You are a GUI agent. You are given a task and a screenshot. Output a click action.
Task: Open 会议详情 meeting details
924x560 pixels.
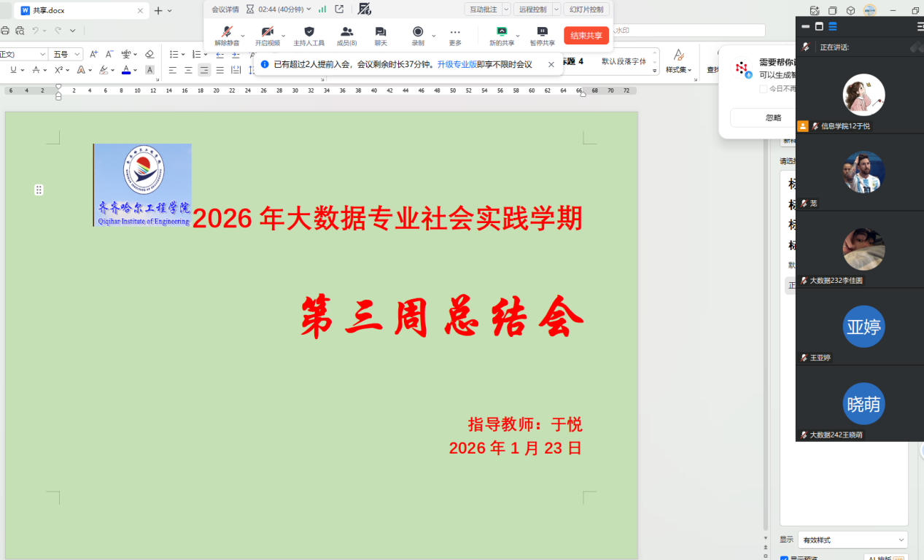(225, 9)
